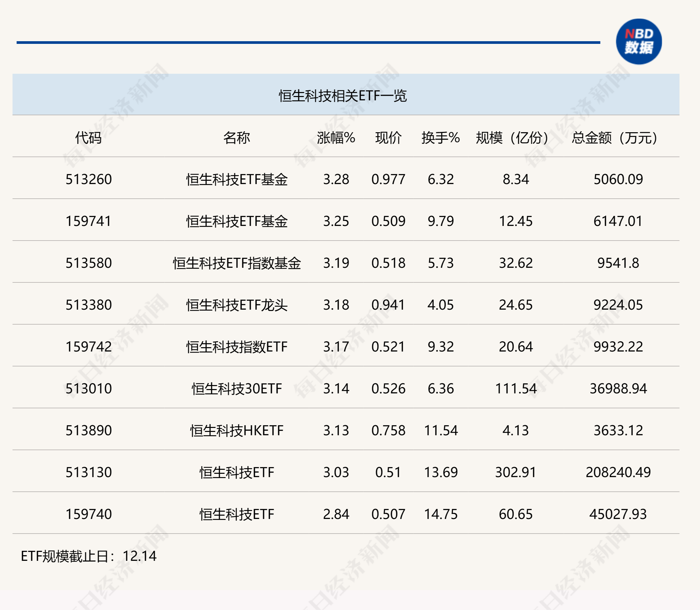Select 涨幅 value 3.25
This screenshot has width=700, height=610.
coord(336,221)
